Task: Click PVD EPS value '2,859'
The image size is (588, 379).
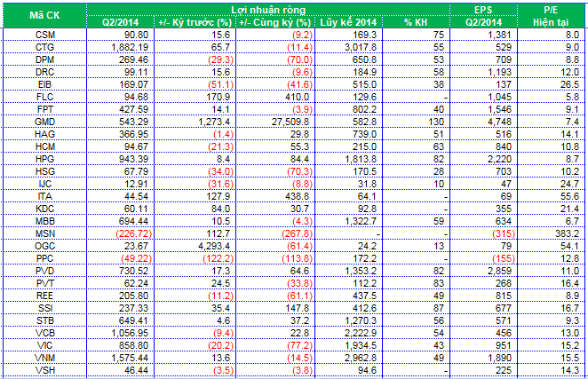Action: [500, 271]
